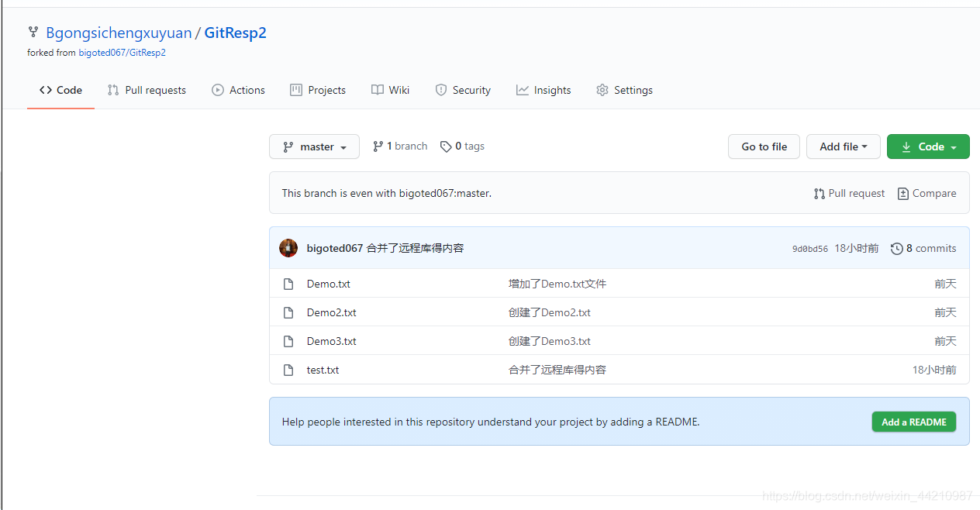Click the Add a README button
980x510 pixels.
(913, 422)
